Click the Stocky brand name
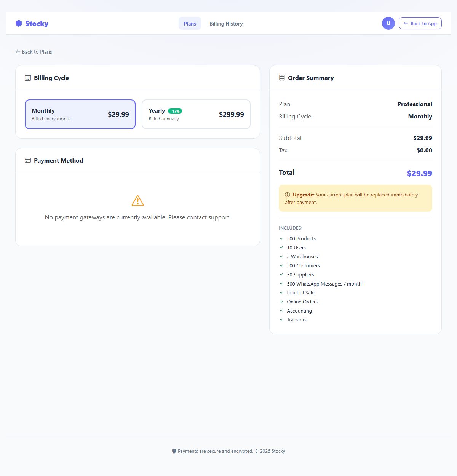Image resolution: width=457 pixels, height=476 pixels. (x=37, y=23)
